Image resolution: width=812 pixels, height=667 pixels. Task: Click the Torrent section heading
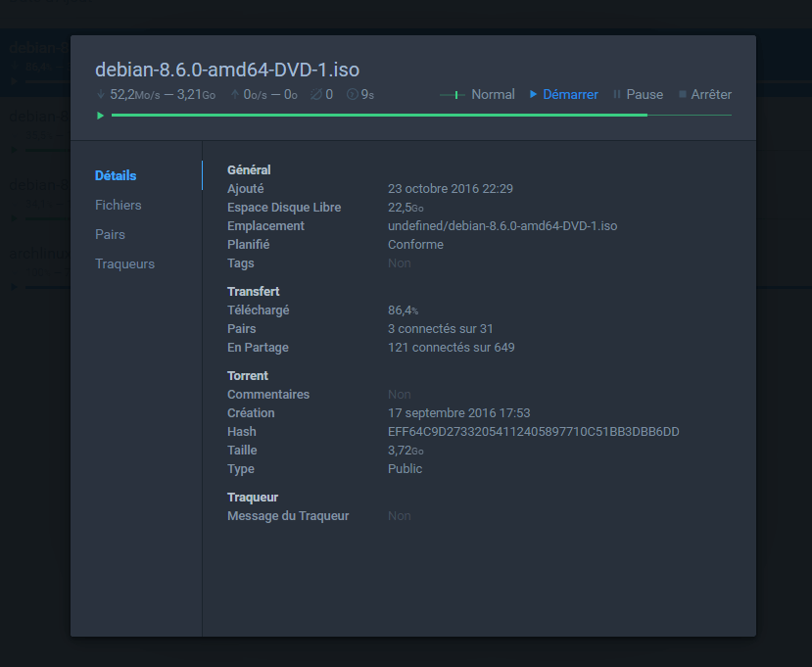(x=248, y=375)
